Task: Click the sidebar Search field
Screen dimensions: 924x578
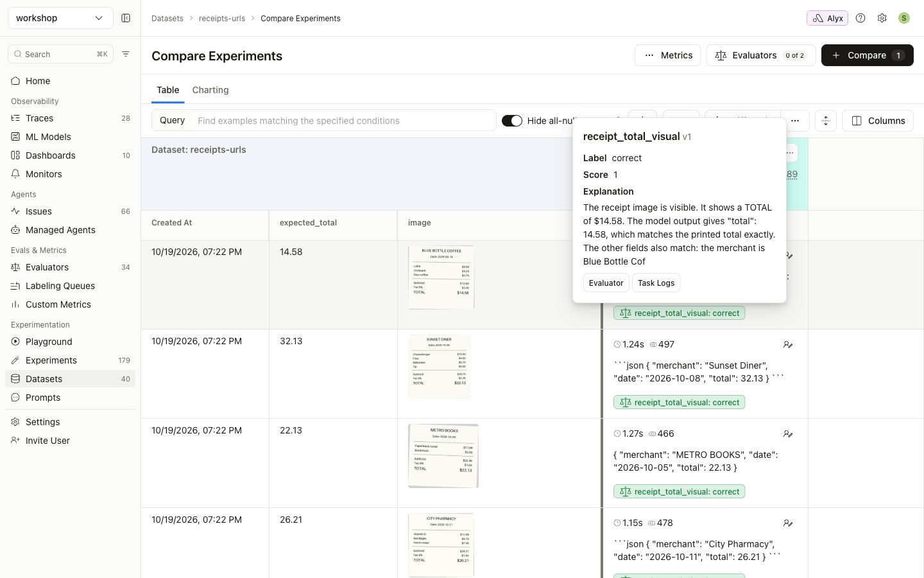Action: coord(60,54)
